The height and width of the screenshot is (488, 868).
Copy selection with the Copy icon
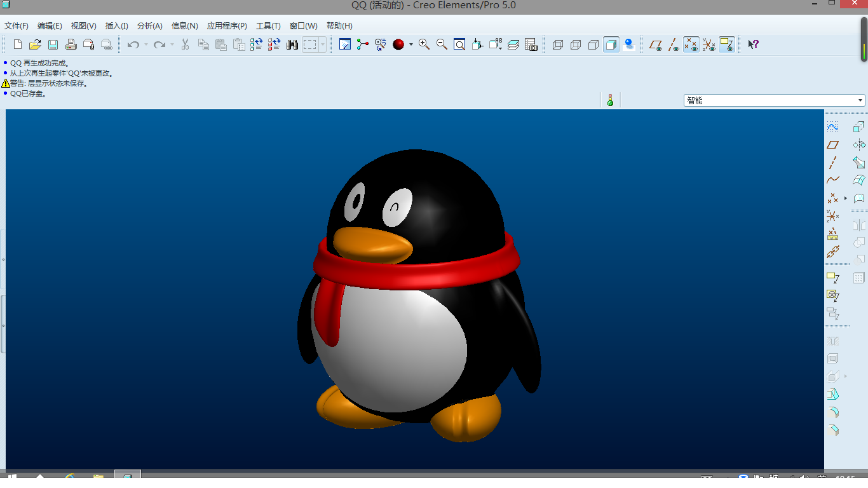(203, 44)
